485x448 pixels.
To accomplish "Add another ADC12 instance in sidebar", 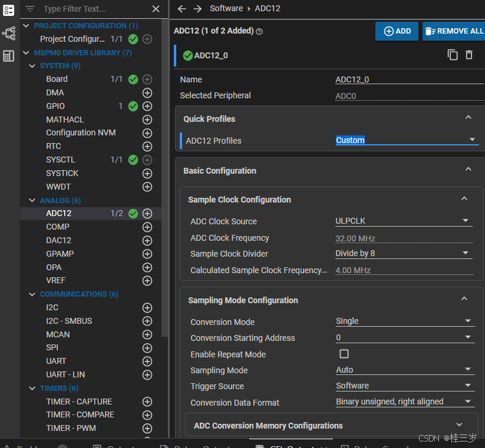I will 147,214.
